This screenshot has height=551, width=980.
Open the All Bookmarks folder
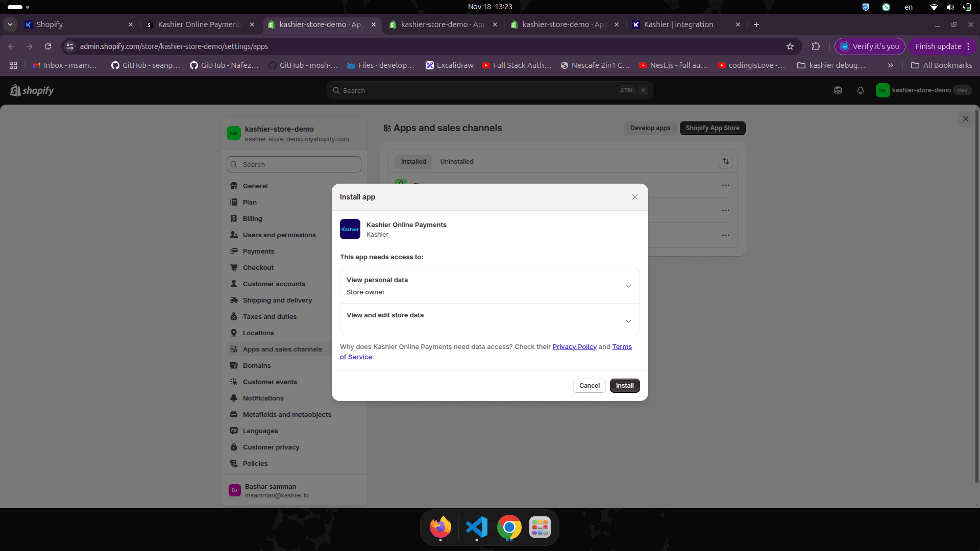(x=941, y=65)
